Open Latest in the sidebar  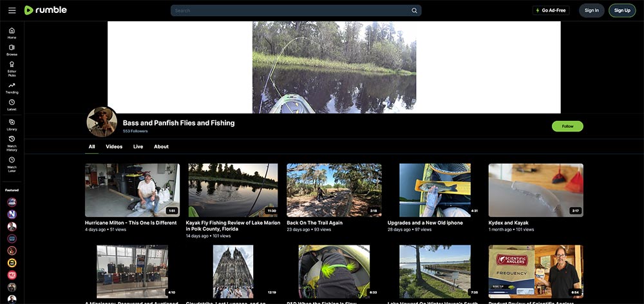click(12, 105)
